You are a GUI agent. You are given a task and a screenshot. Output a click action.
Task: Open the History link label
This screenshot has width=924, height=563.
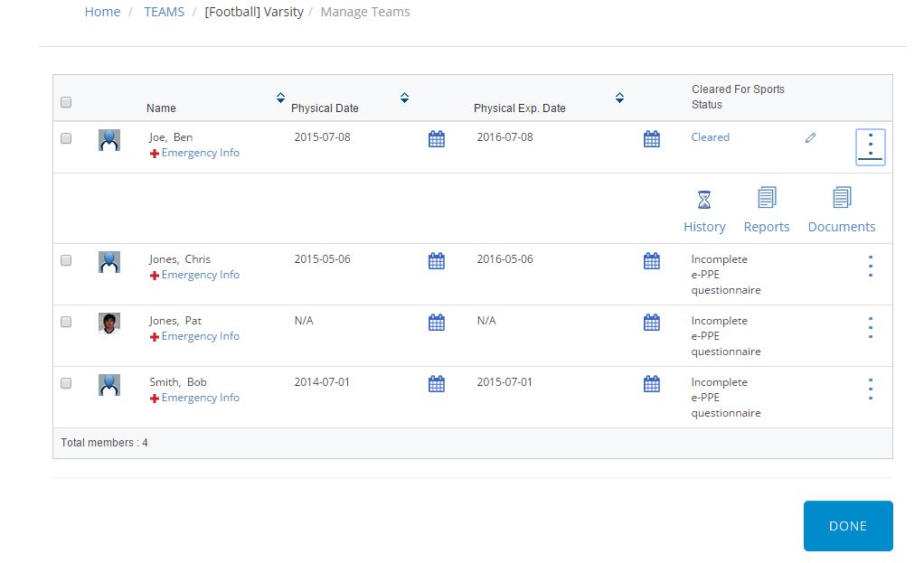pos(705,227)
